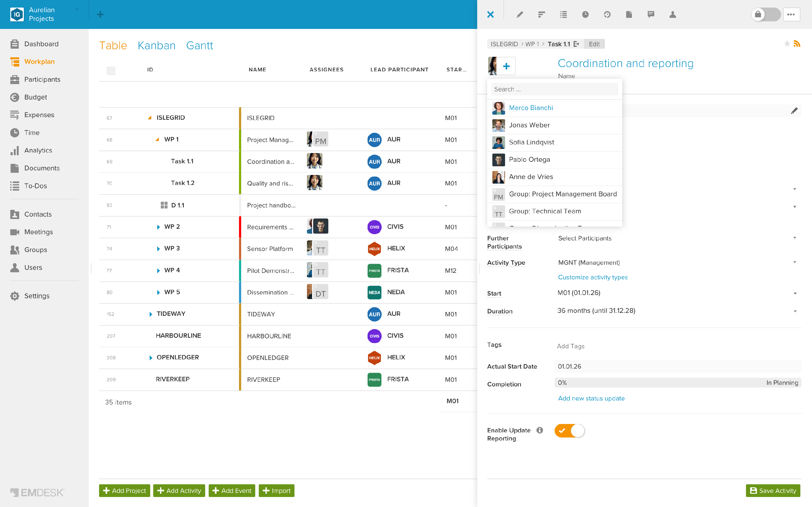Click the Customize activity types link
Viewport: 812px width, 507px height.
point(592,277)
